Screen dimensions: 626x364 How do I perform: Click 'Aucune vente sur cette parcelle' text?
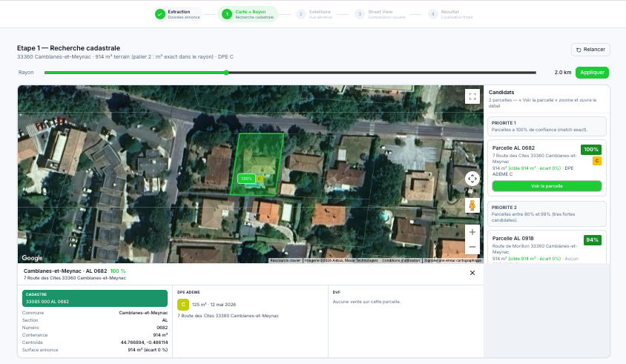pos(366,302)
